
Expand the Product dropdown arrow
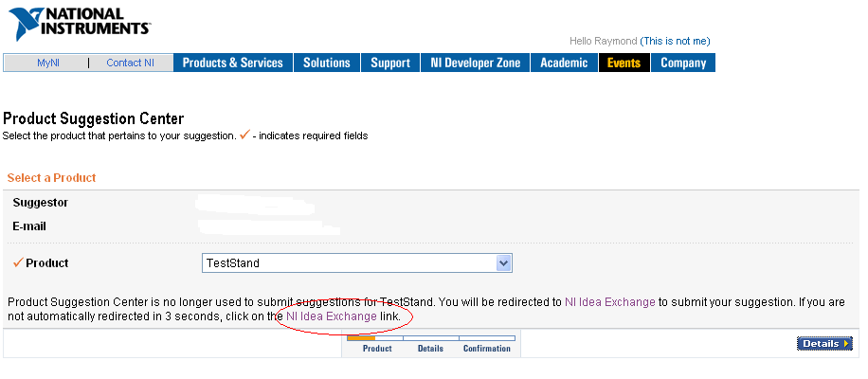(x=503, y=263)
